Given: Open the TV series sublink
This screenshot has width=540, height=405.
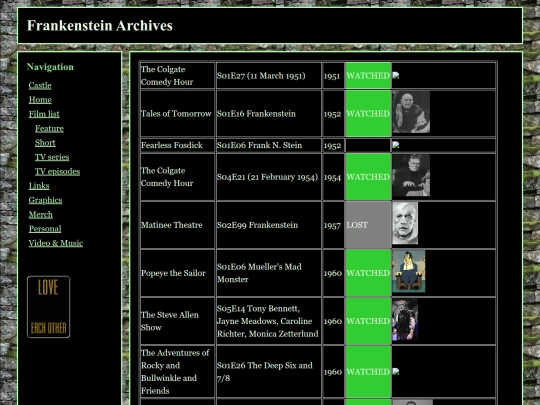Looking at the screenshot, I should point(52,157).
